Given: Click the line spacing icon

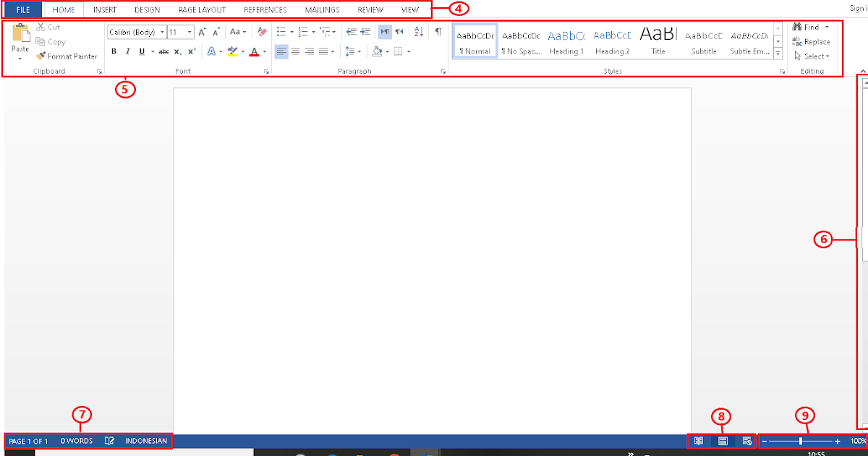Looking at the screenshot, I should (x=349, y=51).
